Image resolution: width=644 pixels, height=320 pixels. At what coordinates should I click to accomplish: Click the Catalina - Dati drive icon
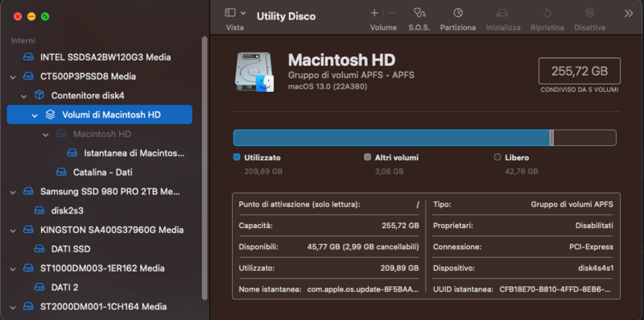click(x=61, y=172)
